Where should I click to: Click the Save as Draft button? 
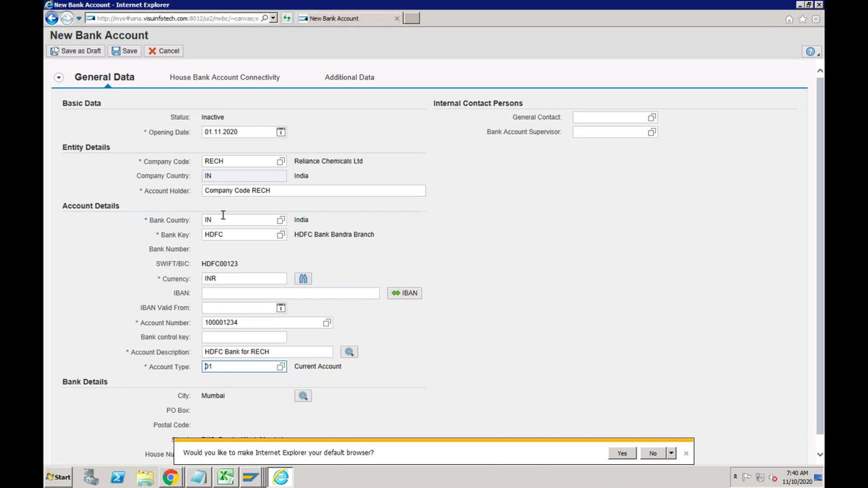pyautogui.click(x=76, y=50)
